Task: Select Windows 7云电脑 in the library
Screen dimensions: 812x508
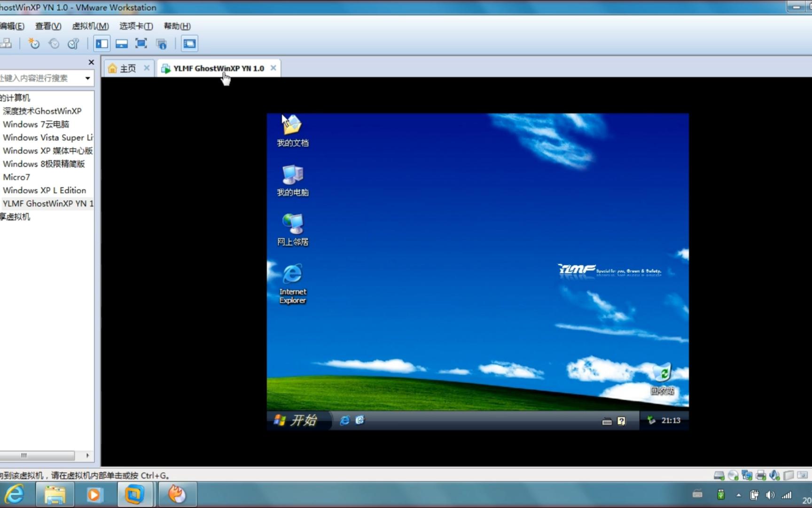Action: 36,124
